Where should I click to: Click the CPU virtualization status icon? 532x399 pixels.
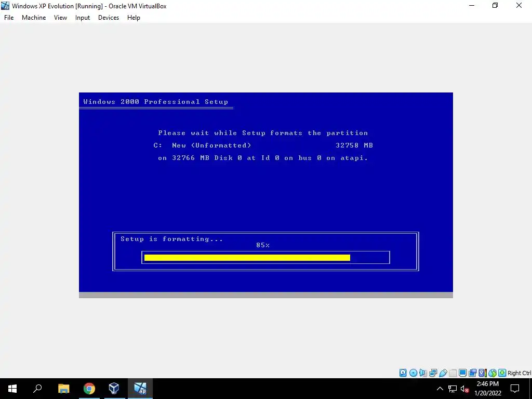tap(483, 373)
